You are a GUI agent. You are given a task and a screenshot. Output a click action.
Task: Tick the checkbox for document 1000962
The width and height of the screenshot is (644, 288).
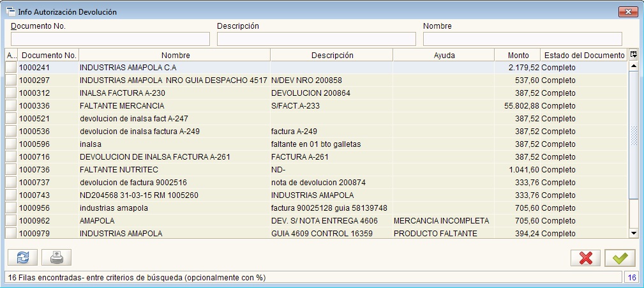coord(11,220)
